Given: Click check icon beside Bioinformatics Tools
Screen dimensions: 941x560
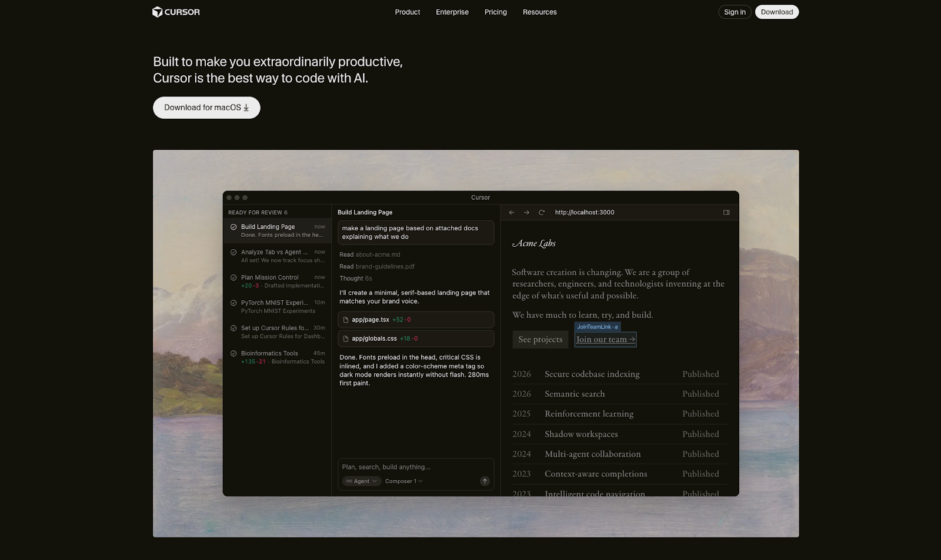Looking at the screenshot, I should point(233,353).
